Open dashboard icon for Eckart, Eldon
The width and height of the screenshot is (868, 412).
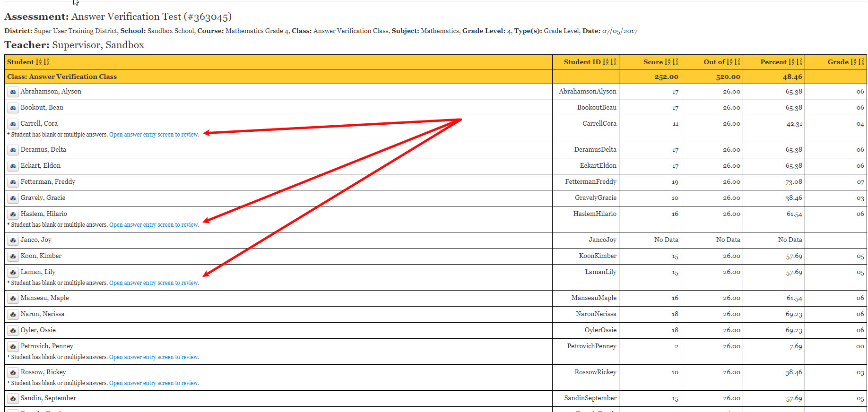[x=13, y=166]
